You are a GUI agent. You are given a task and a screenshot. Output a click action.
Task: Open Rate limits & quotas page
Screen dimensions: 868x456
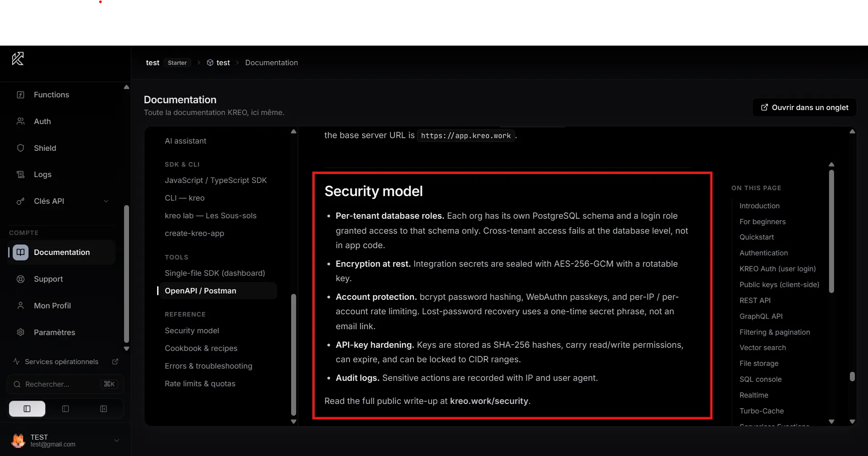[200, 384]
